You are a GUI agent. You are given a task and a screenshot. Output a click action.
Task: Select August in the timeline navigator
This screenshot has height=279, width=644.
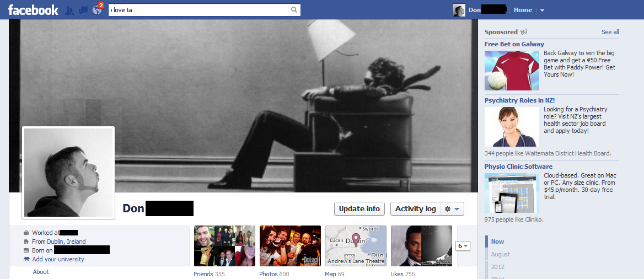(x=500, y=254)
